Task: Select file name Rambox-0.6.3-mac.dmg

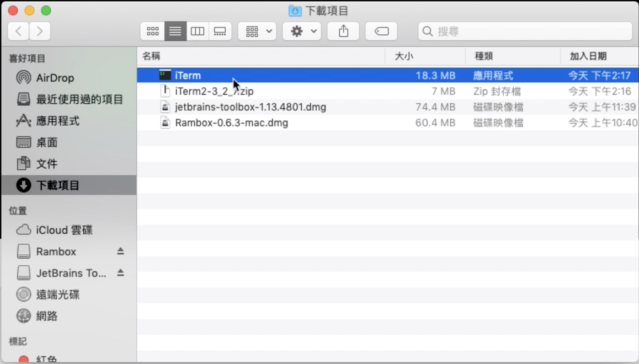Action: 231,123
